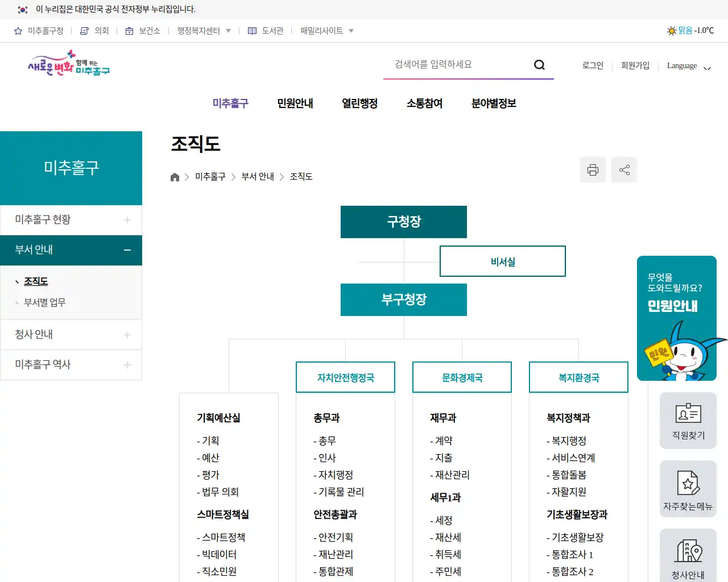The width and height of the screenshot is (728, 582).
Task: Click the home breadcrumb icon
Action: point(175,177)
